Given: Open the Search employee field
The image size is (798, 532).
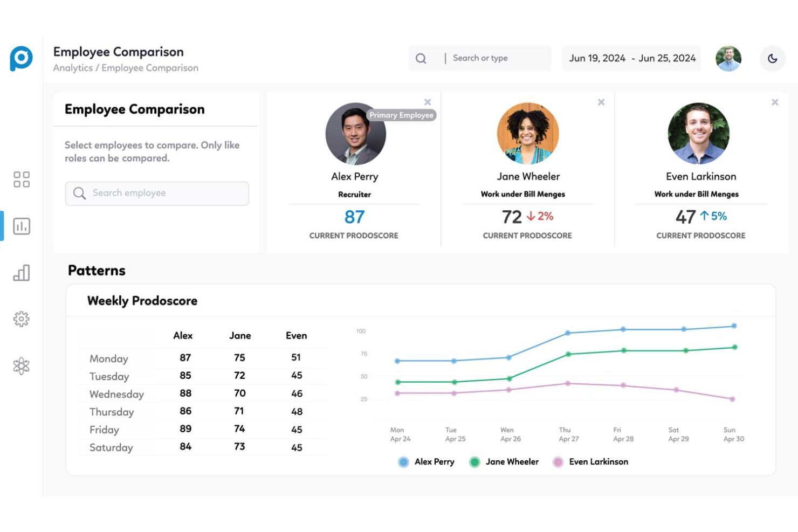Looking at the screenshot, I should click(156, 193).
